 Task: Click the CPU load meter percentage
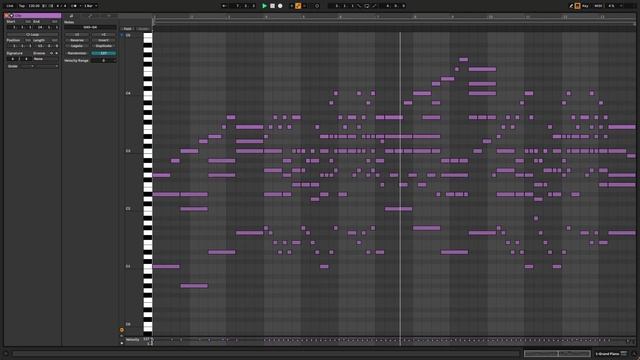[x=611, y=6]
